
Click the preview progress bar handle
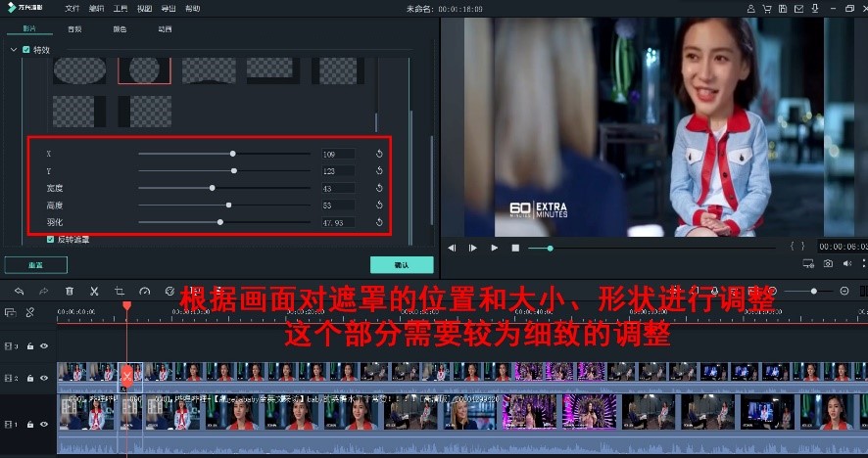(551, 249)
